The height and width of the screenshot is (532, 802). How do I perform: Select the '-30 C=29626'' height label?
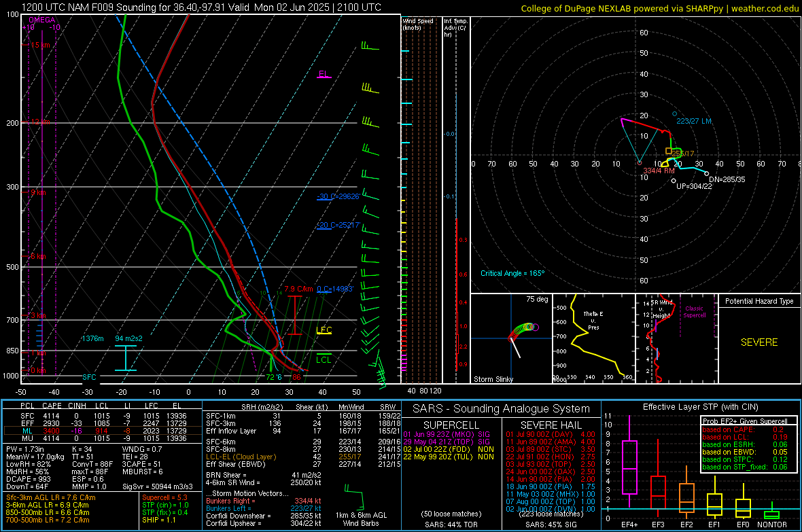pos(338,196)
